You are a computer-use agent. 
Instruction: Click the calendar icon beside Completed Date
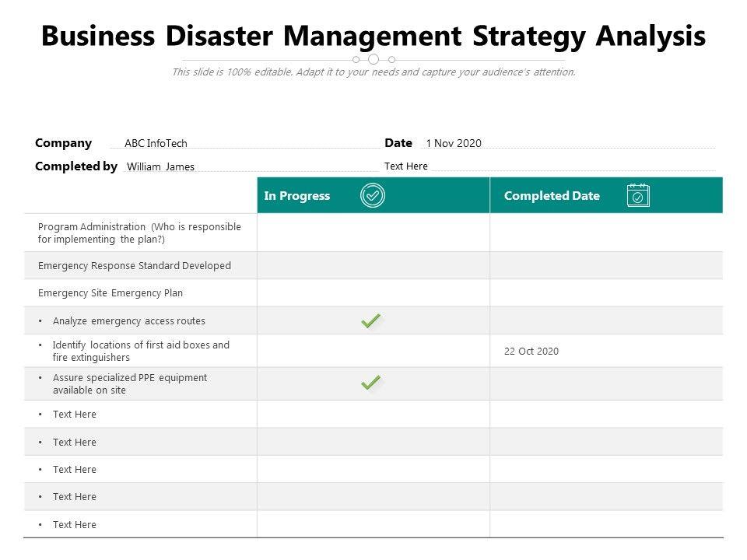tap(637, 196)
